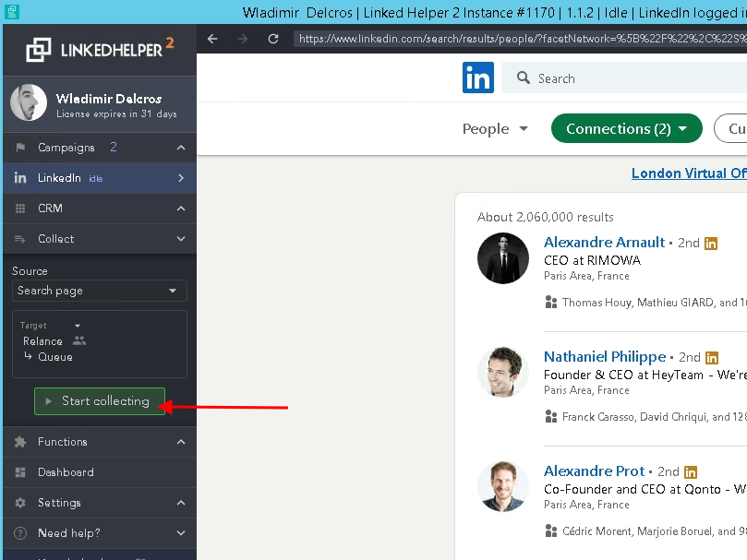This screenshot has height=560, width=747.
Task: Open the Collect menu item
Action: 100,239
